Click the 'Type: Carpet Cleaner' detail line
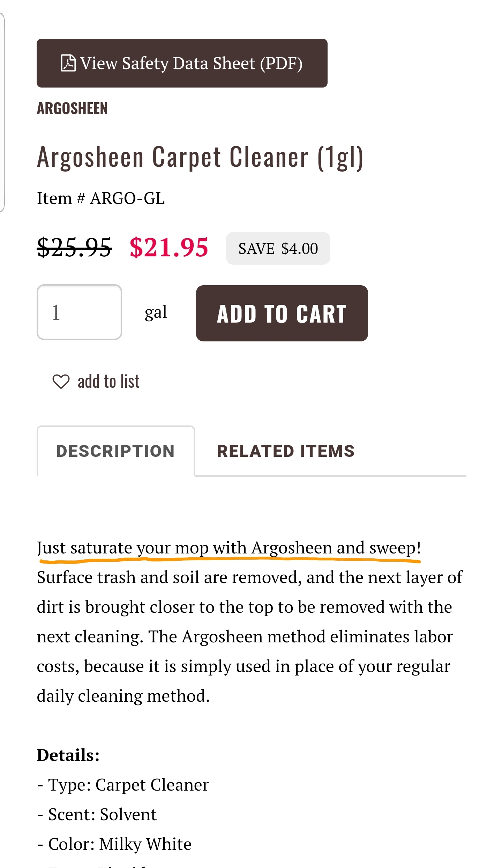This screenshot has width=502, height=868. point(123,785)
